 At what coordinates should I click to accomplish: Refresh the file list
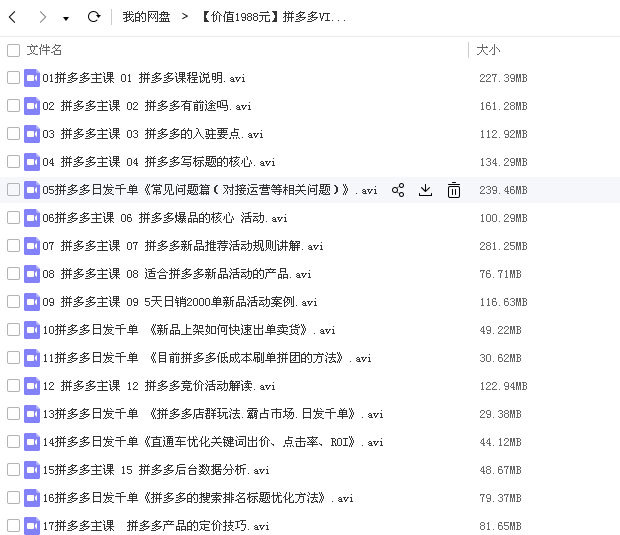coord(94,17)
